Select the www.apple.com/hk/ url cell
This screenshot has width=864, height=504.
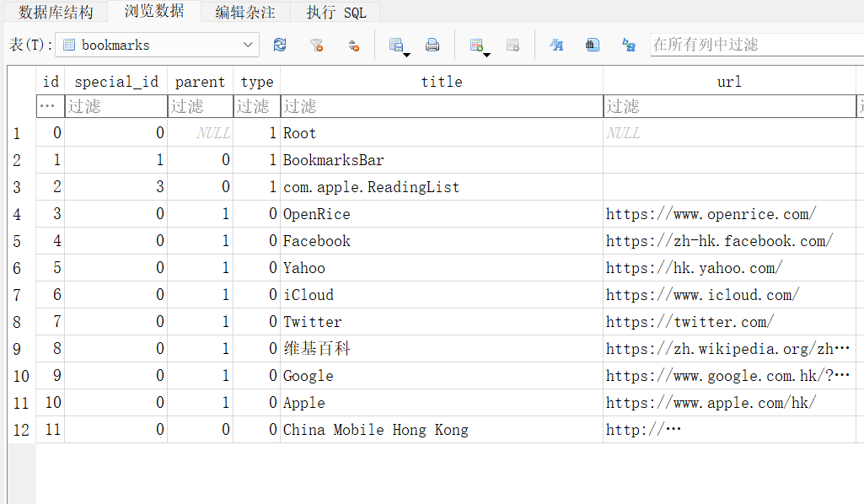[x=729, y=403]
